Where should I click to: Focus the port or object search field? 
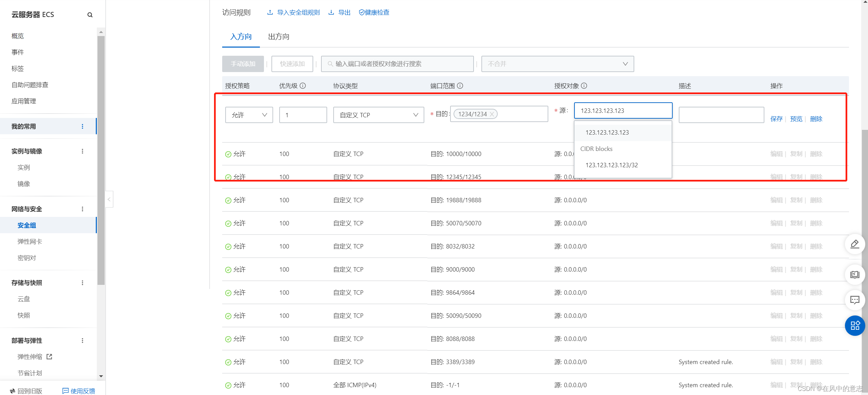tap(397, 64)
